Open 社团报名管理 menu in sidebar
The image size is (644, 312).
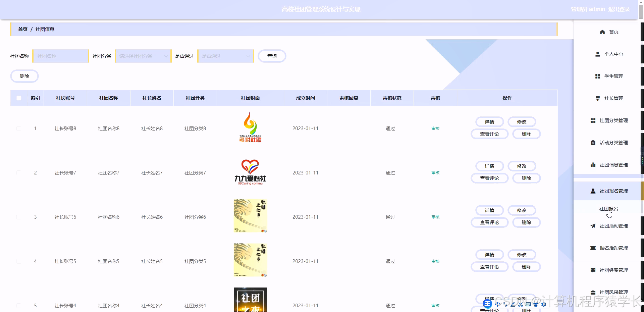pos(607,191)
